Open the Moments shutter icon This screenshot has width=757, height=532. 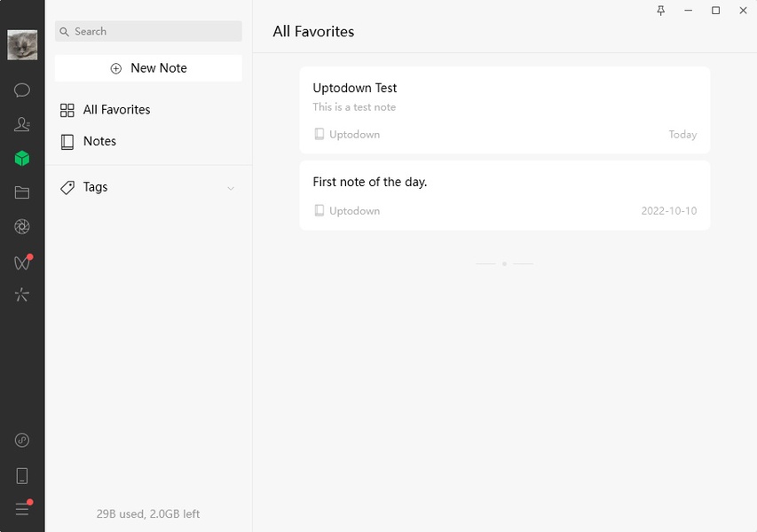coord(22,227)
